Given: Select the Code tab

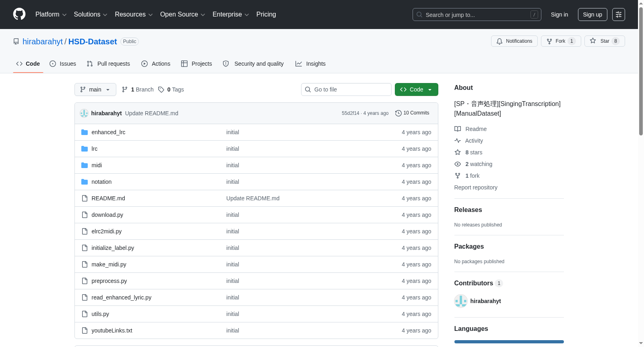Looking at the screenshot, I should (28, 64).
